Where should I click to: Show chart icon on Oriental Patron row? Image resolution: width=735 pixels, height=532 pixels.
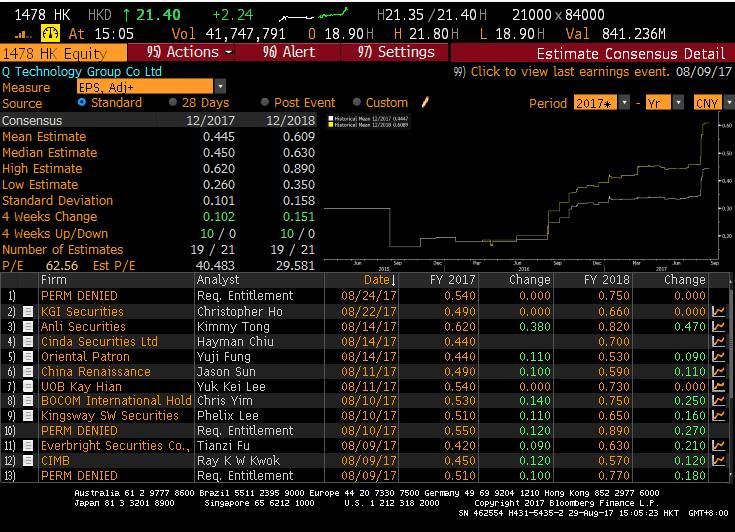pos(718,356)
